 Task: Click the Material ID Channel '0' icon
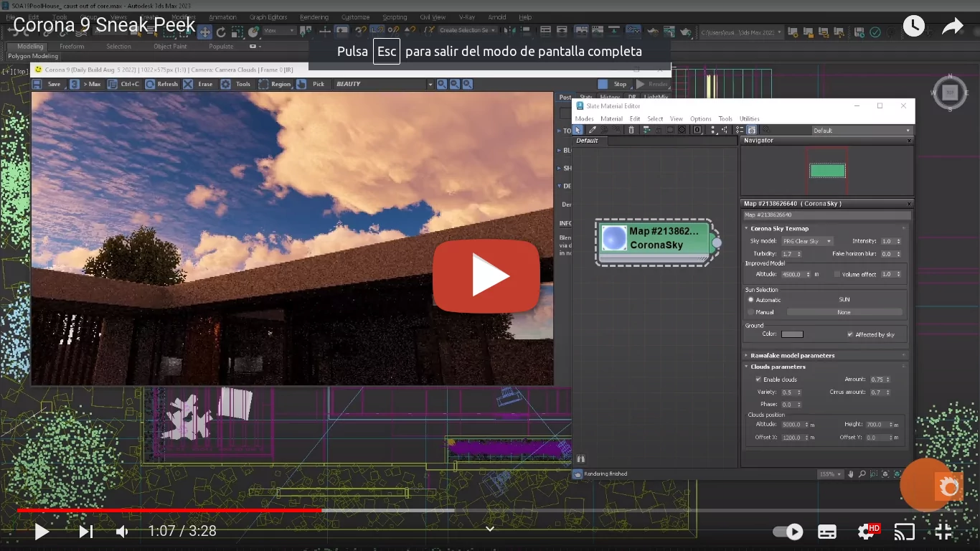click(x=697, y=130)
